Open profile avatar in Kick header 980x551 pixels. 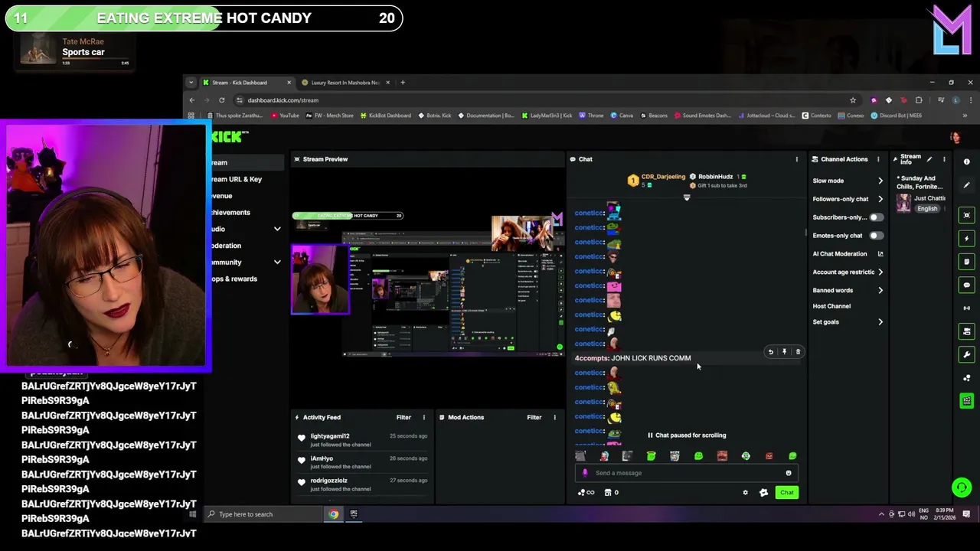click(955, 137)
